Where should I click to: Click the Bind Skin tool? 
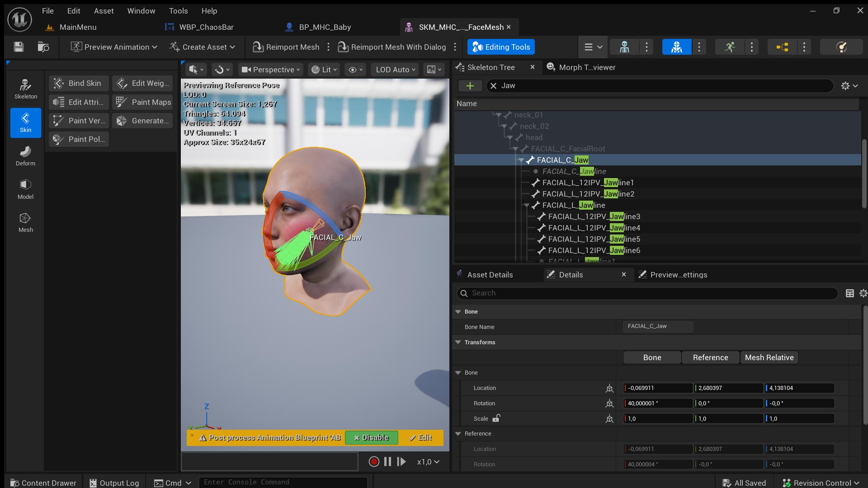tap(79, 83)
